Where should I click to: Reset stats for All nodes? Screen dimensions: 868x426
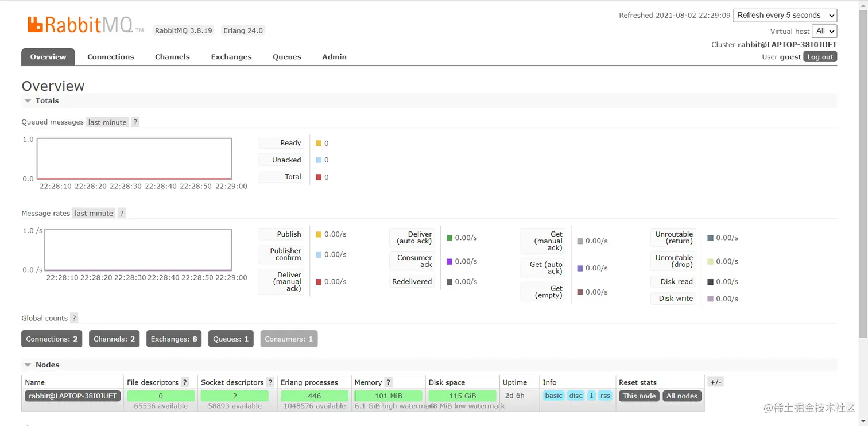(682, 396)
